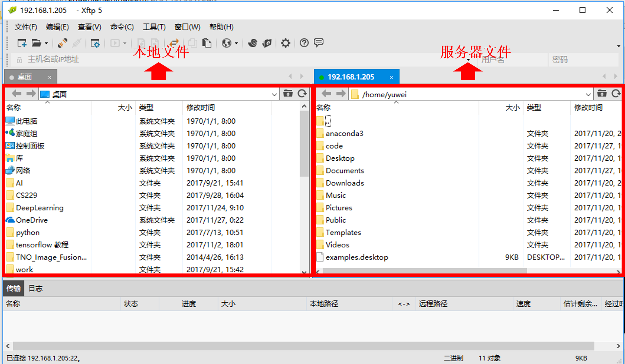This screenshot has height=364, width=625.
Task: Refresh the remote /home/yuwei file listing
Action: 617,94
